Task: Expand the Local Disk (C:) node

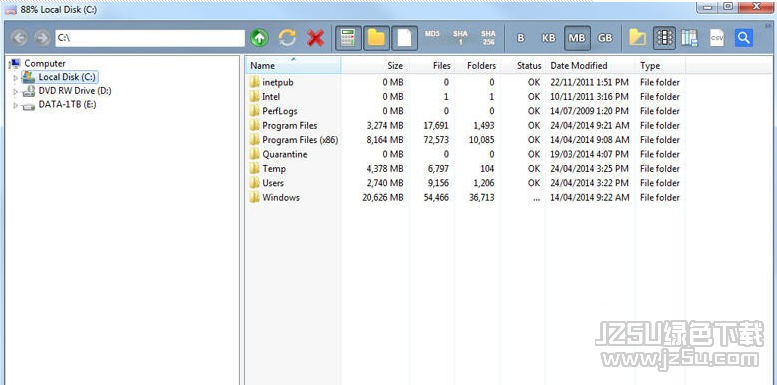Action: tap(15, 78)
